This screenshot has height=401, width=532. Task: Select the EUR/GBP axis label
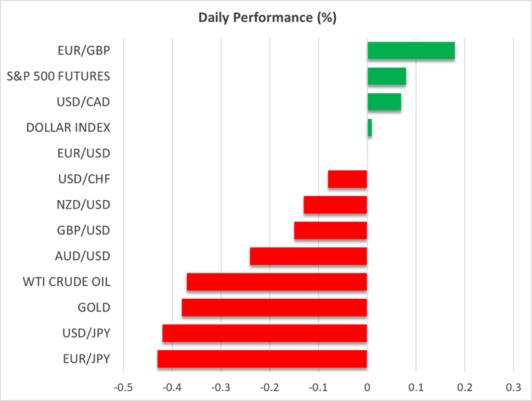(85, 51)
